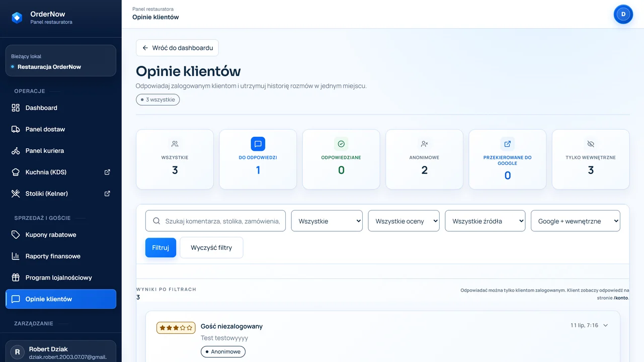Click the Kuchnia (KDS) chef hat icon
Screen dimensions: 644x362
click(16, 172)
